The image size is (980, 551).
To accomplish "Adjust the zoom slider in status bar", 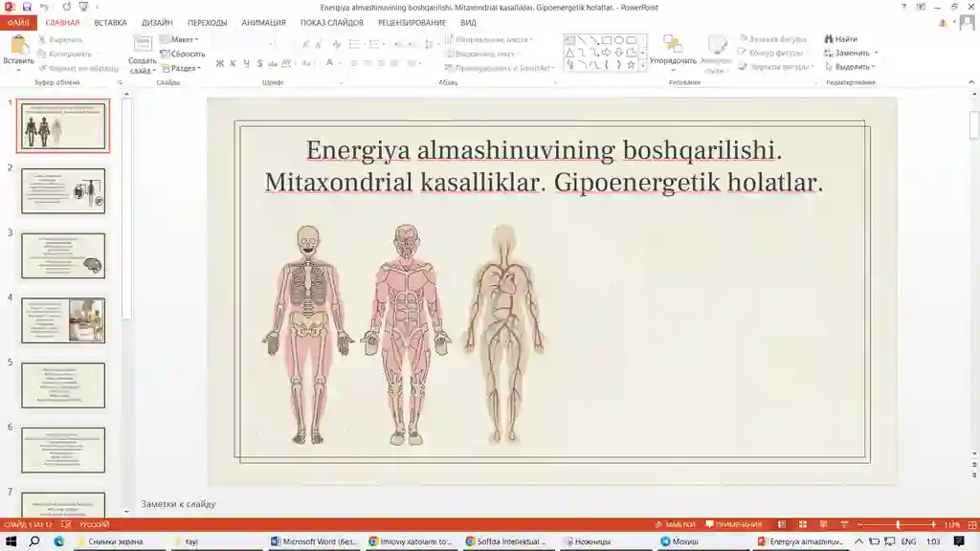I will pos(897,524).
